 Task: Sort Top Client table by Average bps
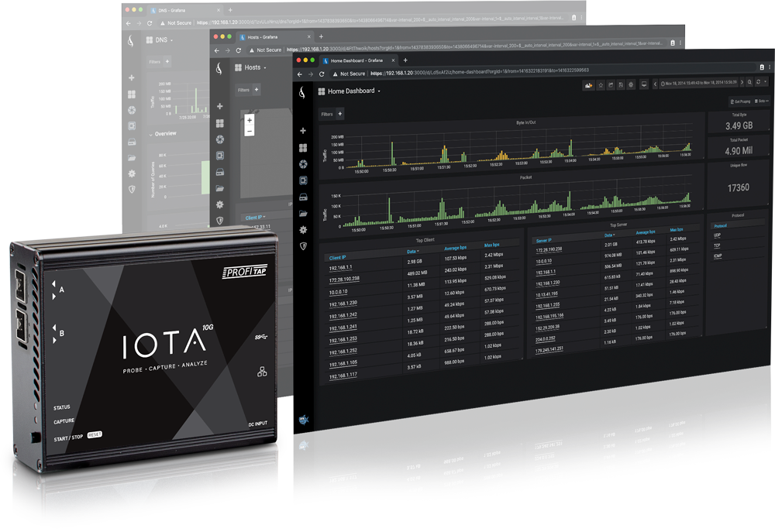coord(455,248)
